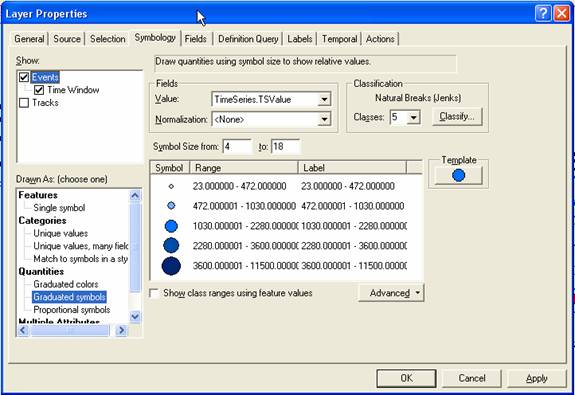The image size is (575, 395).
Task: Open the Definition Query tab
Action: point(248,39)
